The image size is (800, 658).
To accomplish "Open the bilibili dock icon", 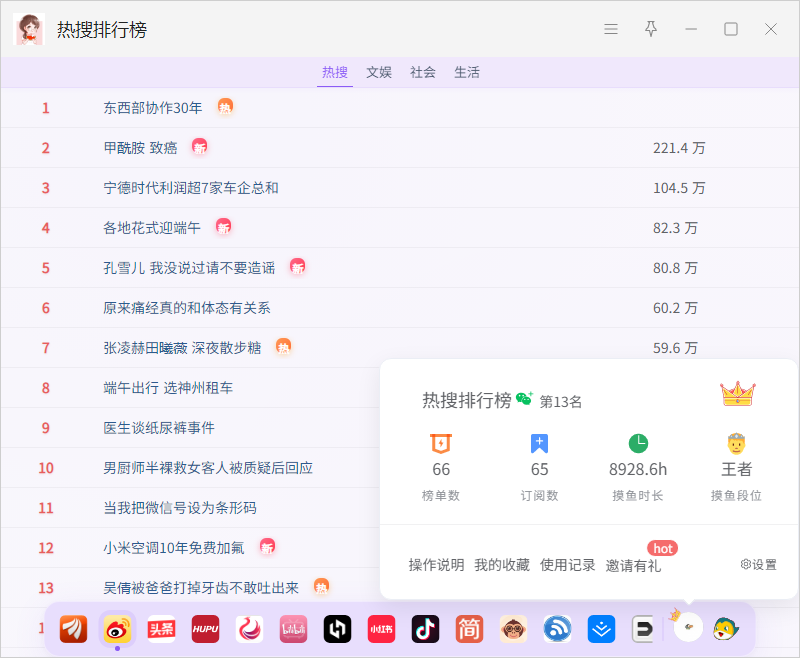I will click(x=293, y=629).
